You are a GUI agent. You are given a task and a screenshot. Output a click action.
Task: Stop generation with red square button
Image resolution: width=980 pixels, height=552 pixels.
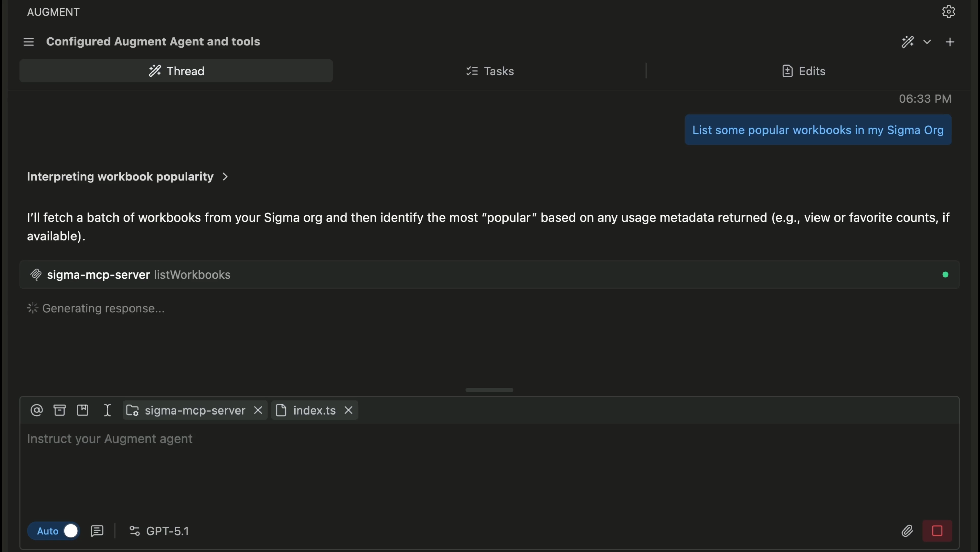point(937,531)
